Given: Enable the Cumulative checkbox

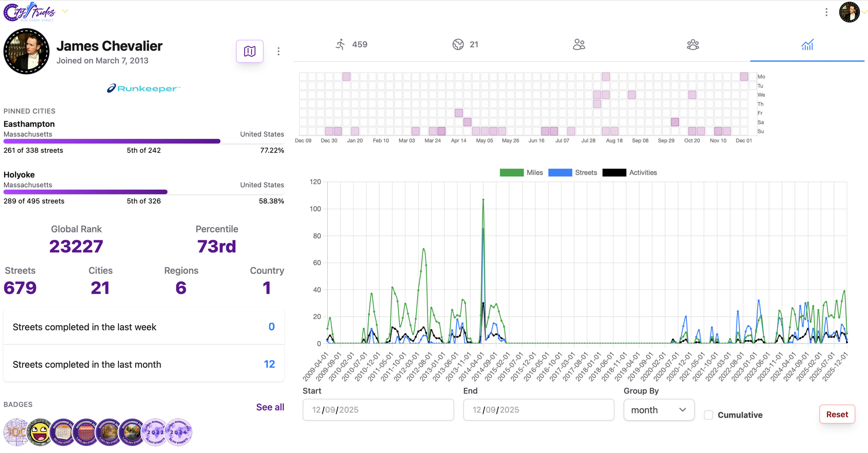Looking at the screenshot, I should click(708, 415).
